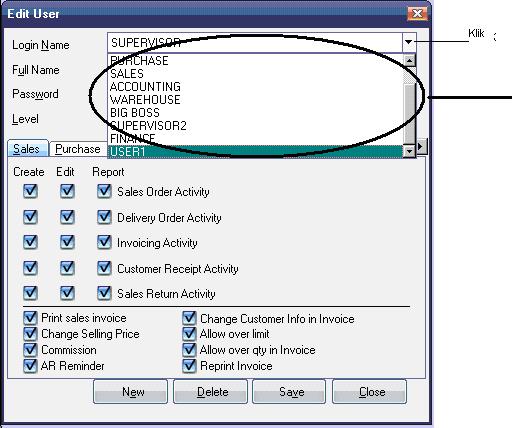Screen dimensions: 512x428
Task: Toggle Report for Invoicing Activity
Action: coord(104,242)
